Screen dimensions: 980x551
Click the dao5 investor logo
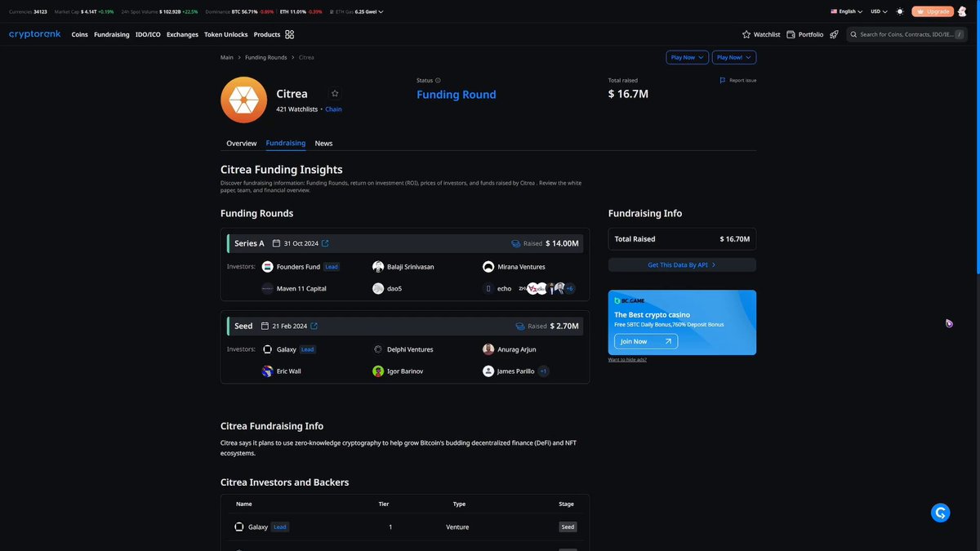[378, 288]
